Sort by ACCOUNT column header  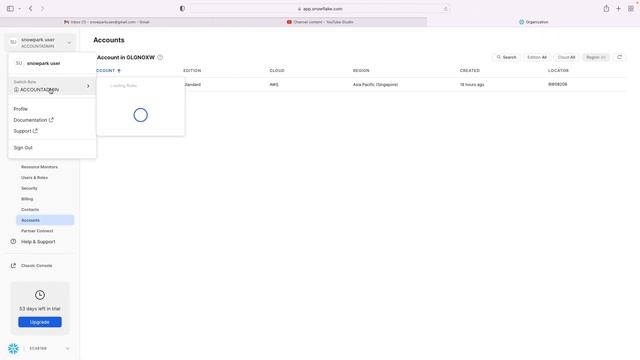pyautogui.click(x=108, y=71)
